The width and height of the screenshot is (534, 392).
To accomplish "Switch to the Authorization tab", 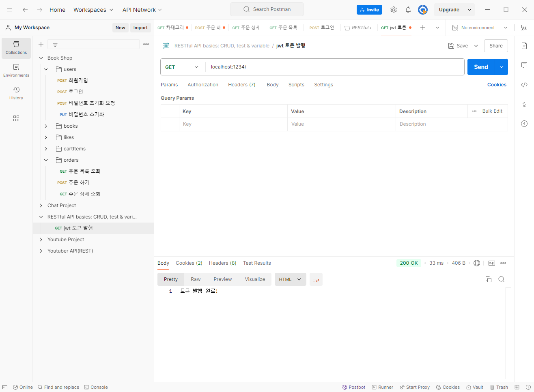I will 203,85.
